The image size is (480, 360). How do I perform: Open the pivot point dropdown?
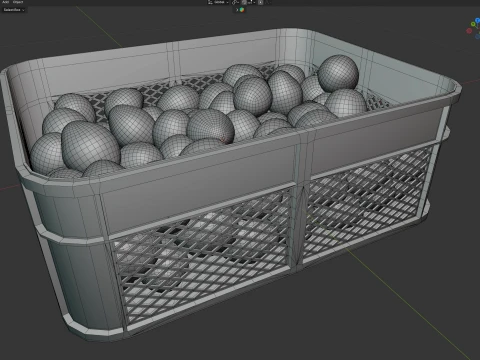point(235,2)
